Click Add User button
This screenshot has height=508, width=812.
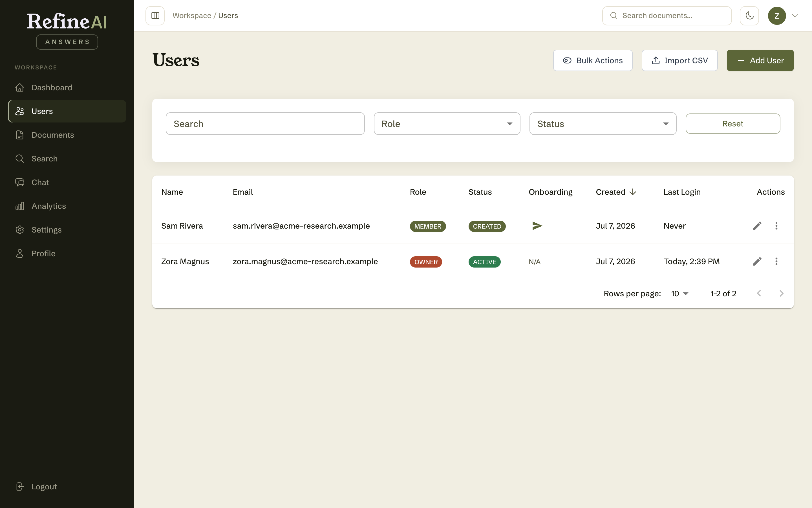pyautogui.click(x=760, y=60)
